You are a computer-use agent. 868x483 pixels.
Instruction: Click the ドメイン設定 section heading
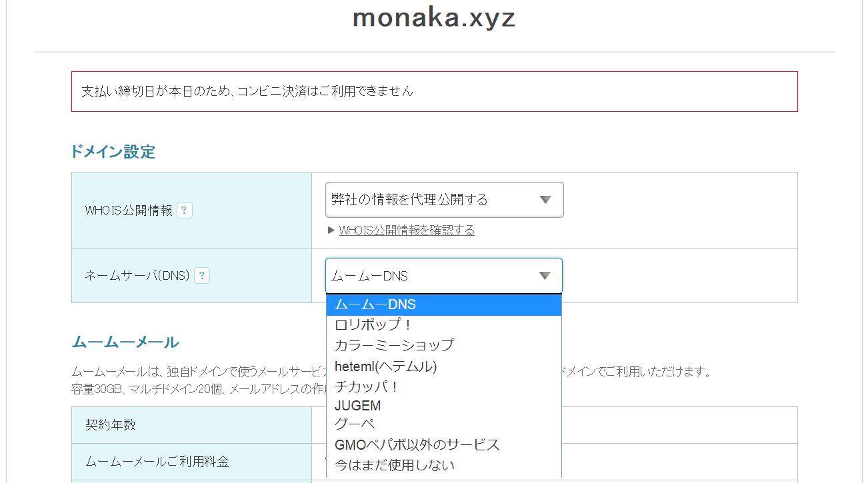point(113,152)
